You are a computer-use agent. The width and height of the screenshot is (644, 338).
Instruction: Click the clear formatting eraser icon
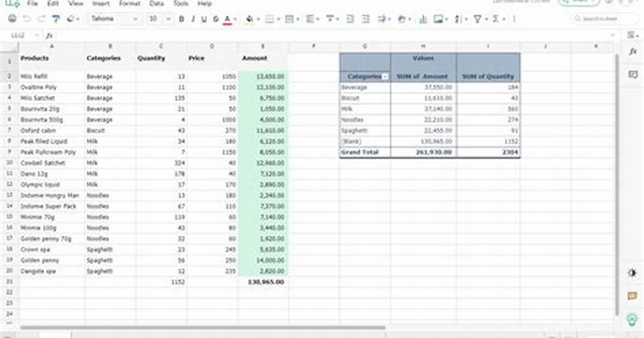71,19
